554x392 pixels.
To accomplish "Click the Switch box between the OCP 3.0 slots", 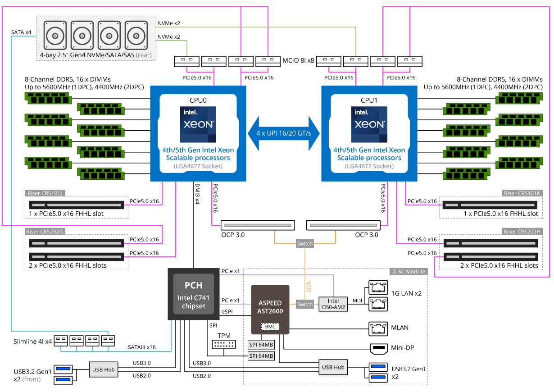I will [304, 244].
